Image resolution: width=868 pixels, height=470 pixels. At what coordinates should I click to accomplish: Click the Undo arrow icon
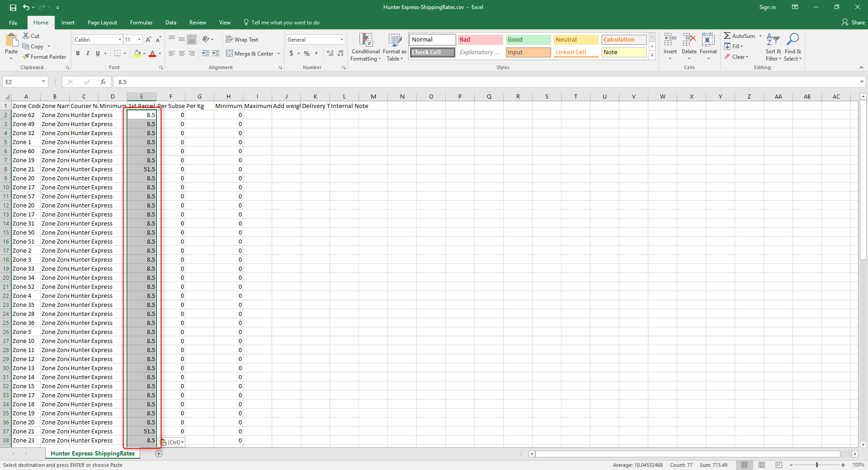pos(26,7)
